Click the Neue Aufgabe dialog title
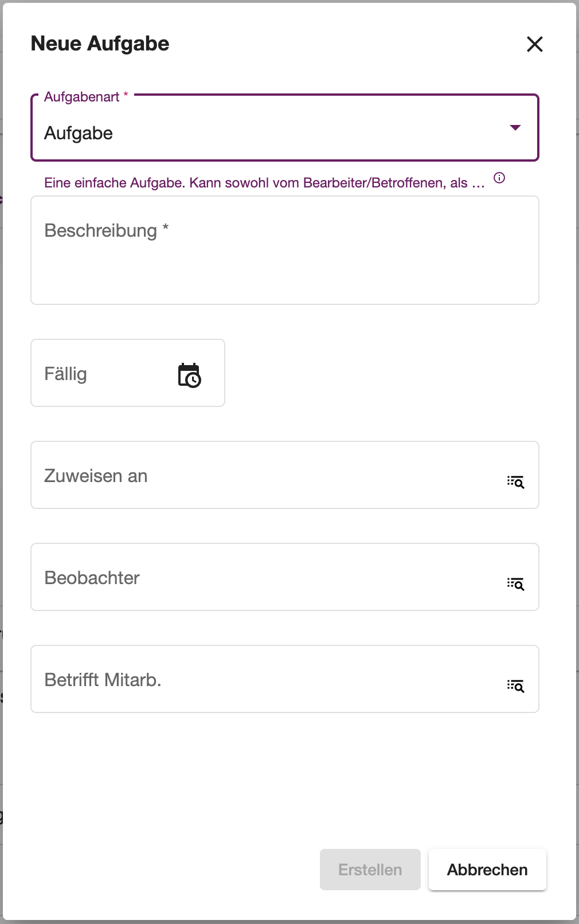The width and height of the screenshot is (579, 924). pyautogui.click(x=100, y=44)
